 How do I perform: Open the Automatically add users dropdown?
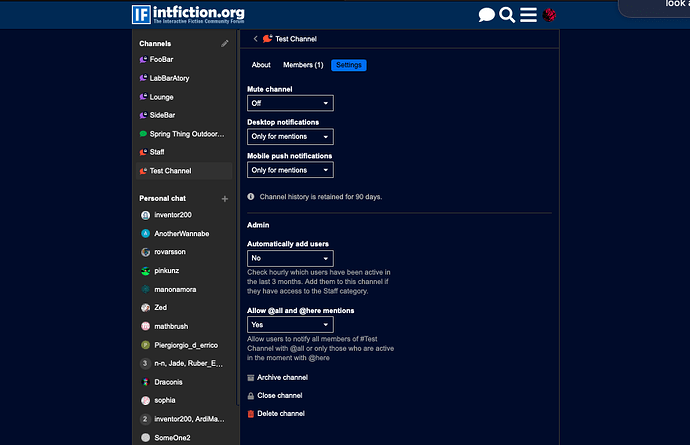tap(290, 258)
